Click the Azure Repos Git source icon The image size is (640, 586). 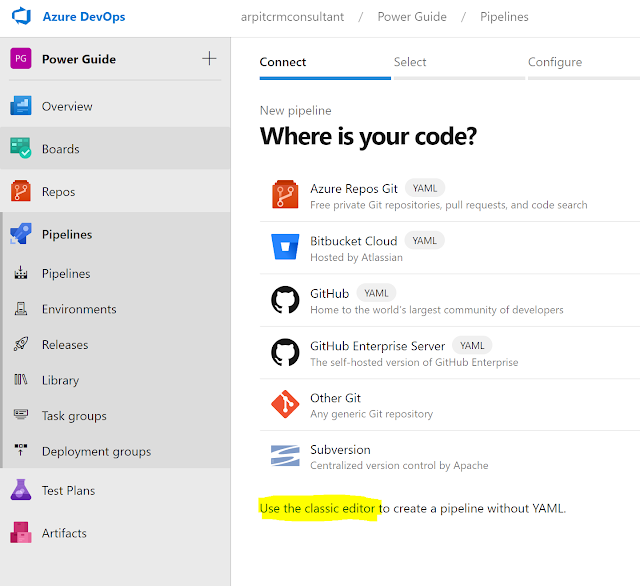tap(285, 194)
